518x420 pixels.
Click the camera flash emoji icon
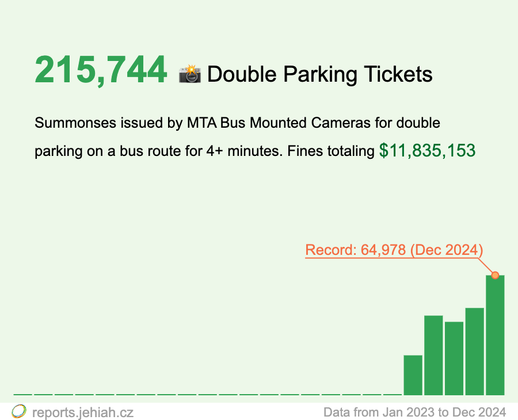click(189, 74)
